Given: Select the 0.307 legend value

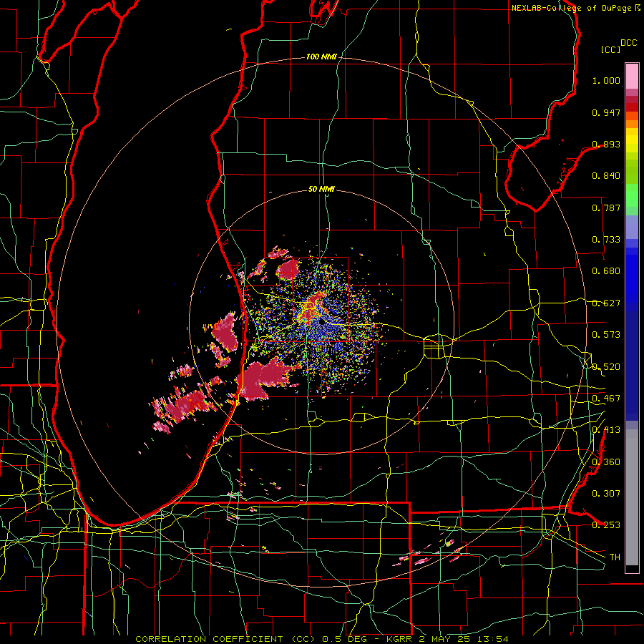Looking at the screenshot, I should (x=606, y=493).
